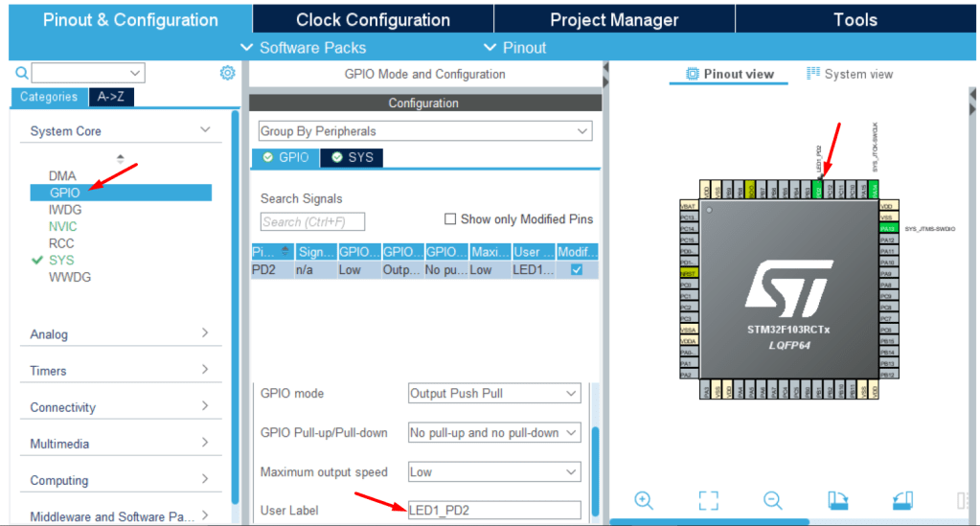The width and height of the screenshot is (980, 526).
Task: Toggle the Modified checkbox in PD2 row
Action: point(576,270)
